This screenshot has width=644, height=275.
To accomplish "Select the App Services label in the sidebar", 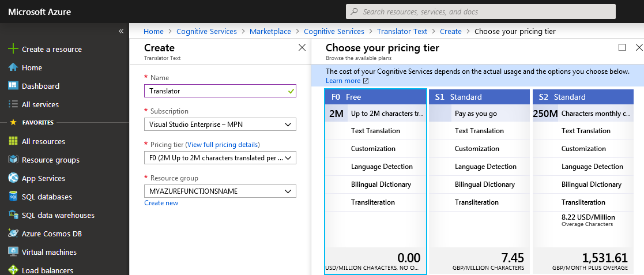I will 44,179.
